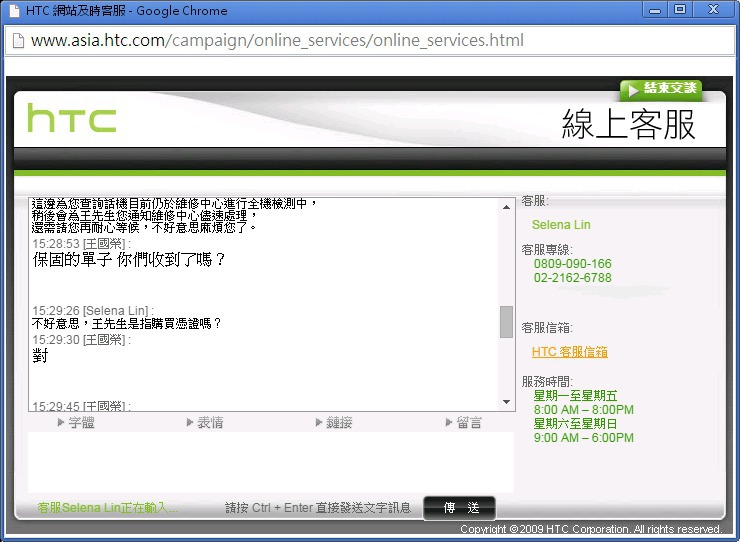The height and width of the screenshot is (542, 740).
Task: Click the chat scrollbar down arrow
Action: pyautogui.click(x=506, y=402)
